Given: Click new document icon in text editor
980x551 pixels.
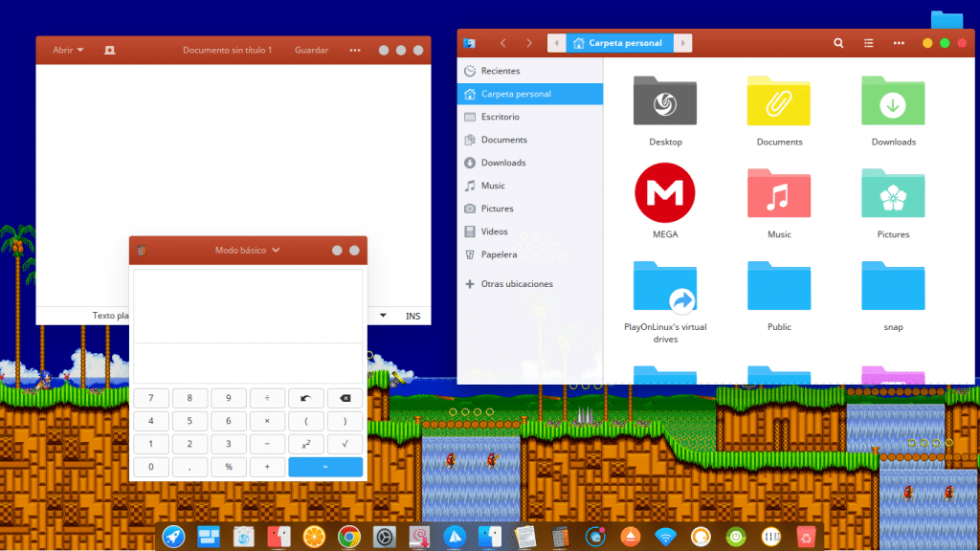Looking at the screenshot, I should [x=109, y=50].
